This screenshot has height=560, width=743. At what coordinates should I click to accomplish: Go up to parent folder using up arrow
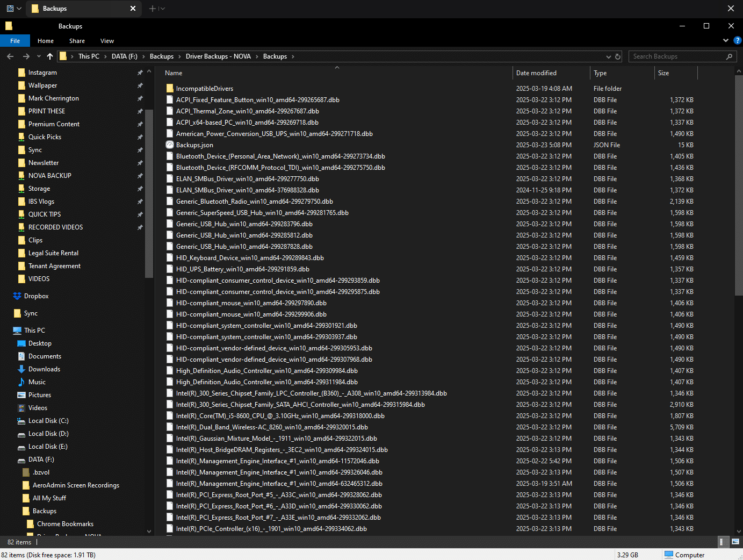(49, 56)
